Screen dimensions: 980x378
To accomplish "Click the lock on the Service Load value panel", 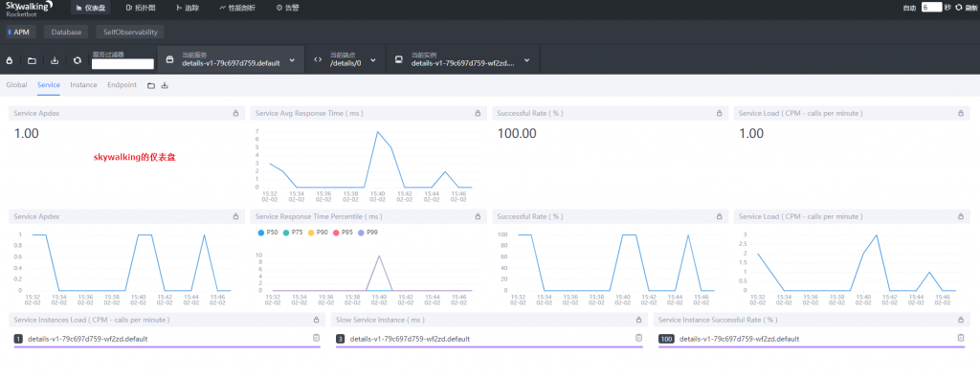I will tap(961, 114).
